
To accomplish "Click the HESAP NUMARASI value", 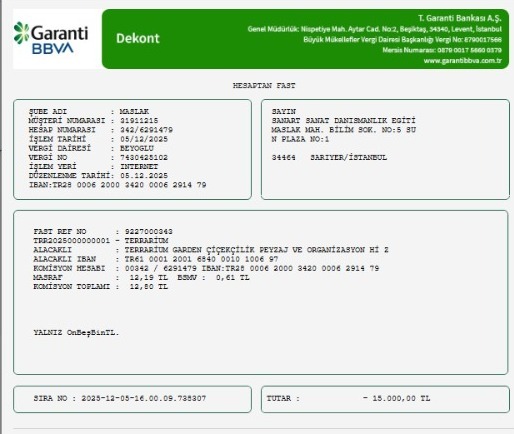I will tap(146, 130).
